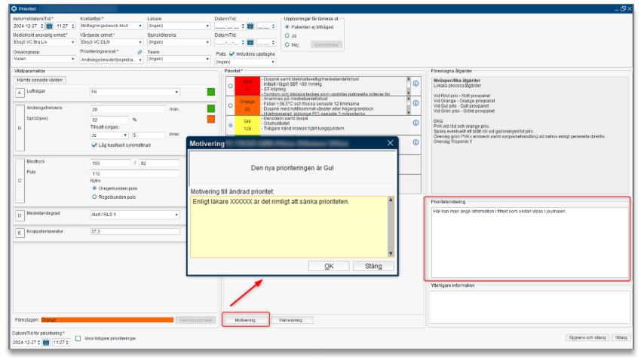Image resolution: width=644 pixels, height=363 pixels.
Task: Select the Regelbunden puls radio button
Action: point(94,197)
